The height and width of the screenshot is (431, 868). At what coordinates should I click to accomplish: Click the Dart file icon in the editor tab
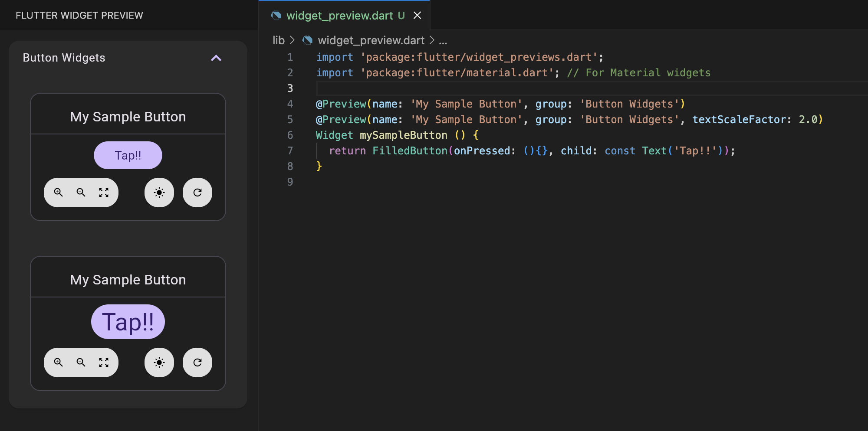(x=276, y=16)
